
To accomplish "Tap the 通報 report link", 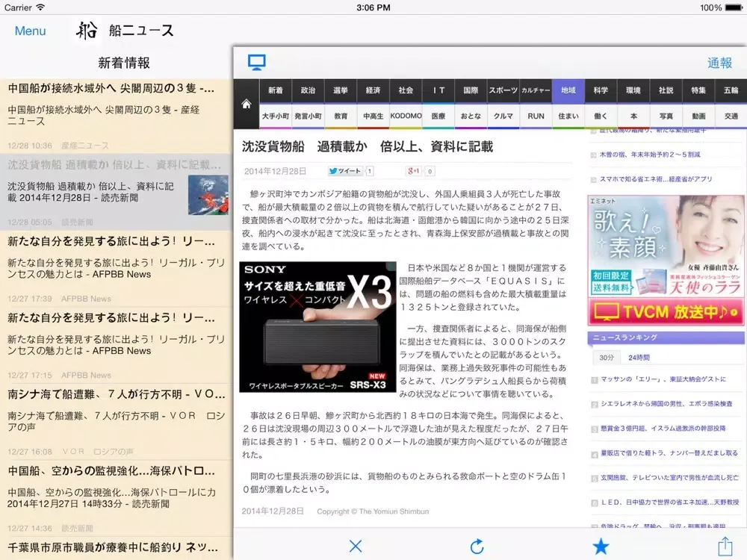I will click(719, 63).
